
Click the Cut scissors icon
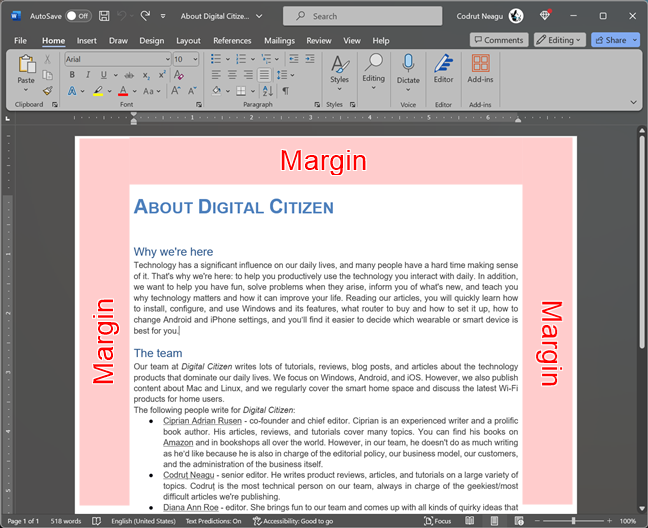[48, 59]
